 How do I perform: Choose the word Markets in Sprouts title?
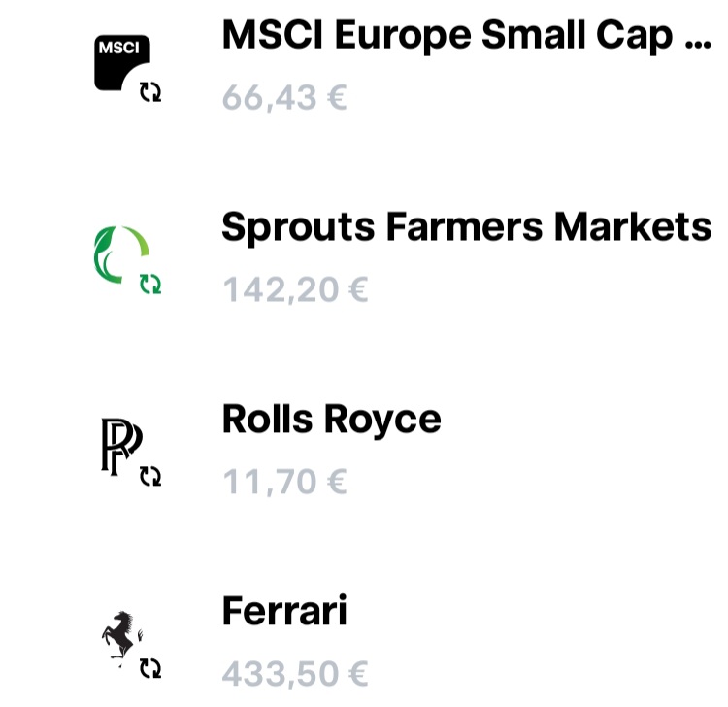click(x=633, y=226)
